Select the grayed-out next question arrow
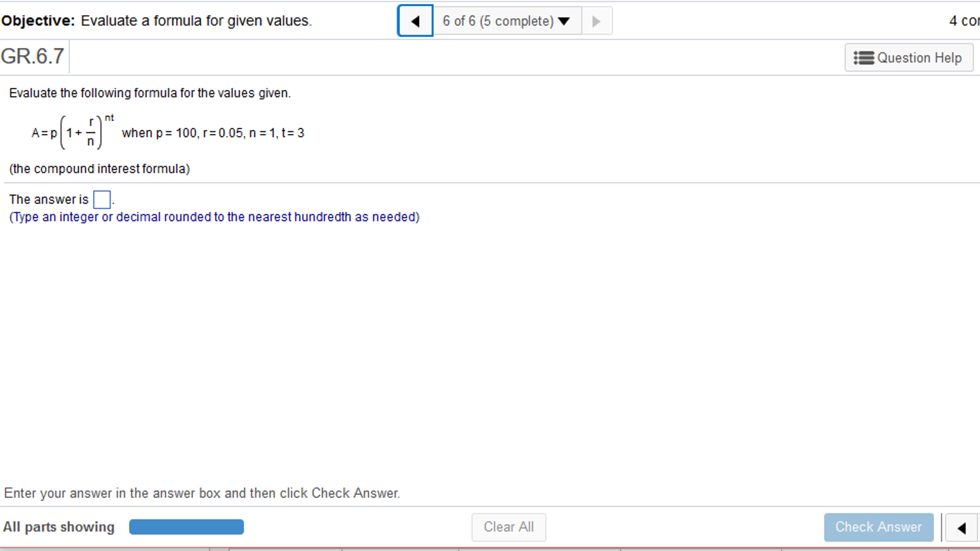 tap(597, 21)
